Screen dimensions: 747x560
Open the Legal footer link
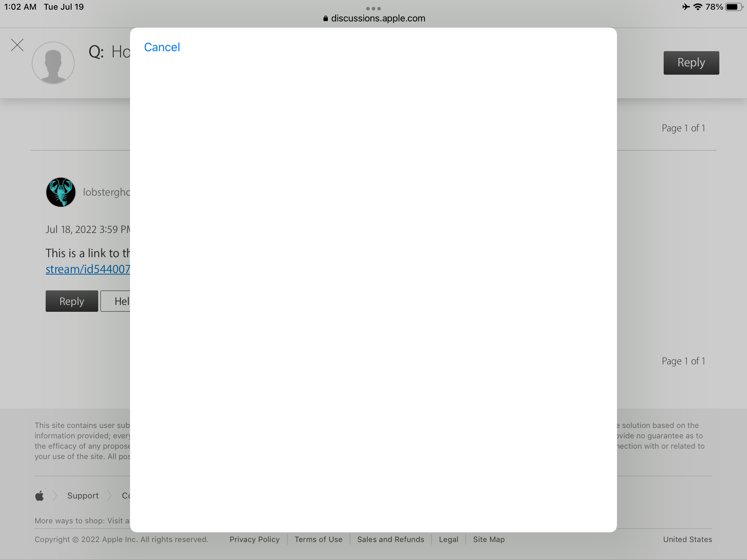[x=449, y=540]
